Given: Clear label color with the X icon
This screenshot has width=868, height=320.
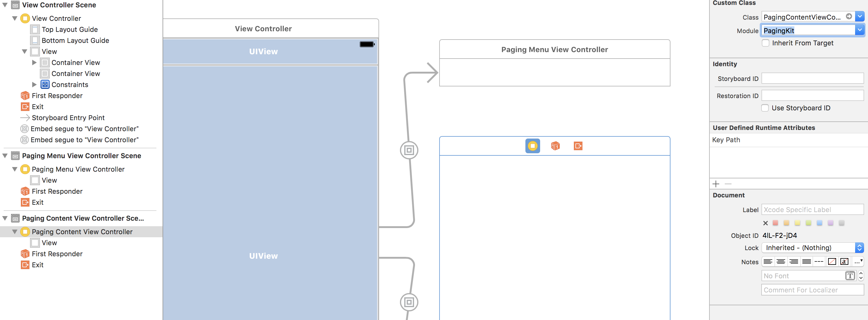Looking at the screenshot, I should click(x=765, y=223).
